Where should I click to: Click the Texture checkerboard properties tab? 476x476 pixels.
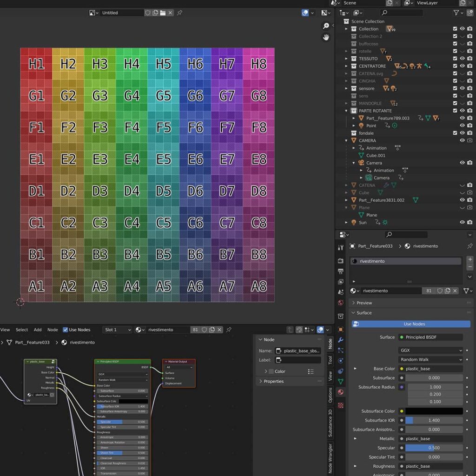(x=341, y=405)
